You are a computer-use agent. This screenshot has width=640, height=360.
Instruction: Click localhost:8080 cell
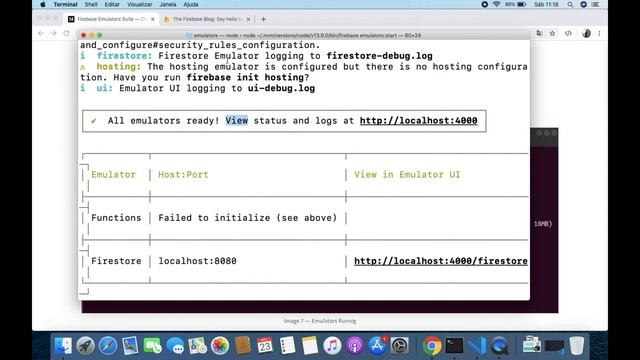point(197,261)
